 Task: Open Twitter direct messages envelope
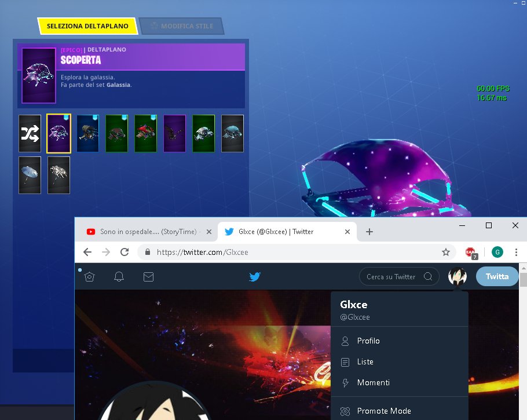149,277
